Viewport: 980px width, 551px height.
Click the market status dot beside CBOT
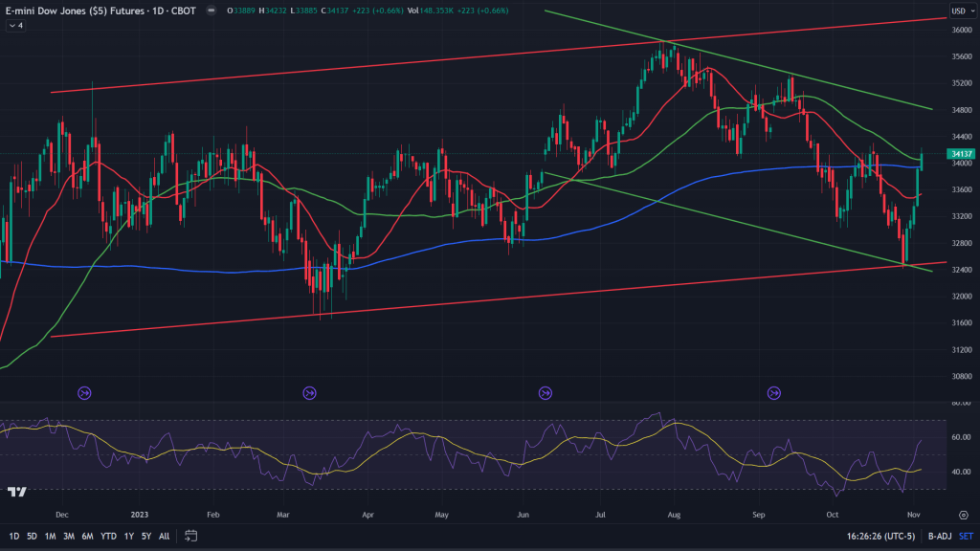pyautogui.click(x=210, y=11)
